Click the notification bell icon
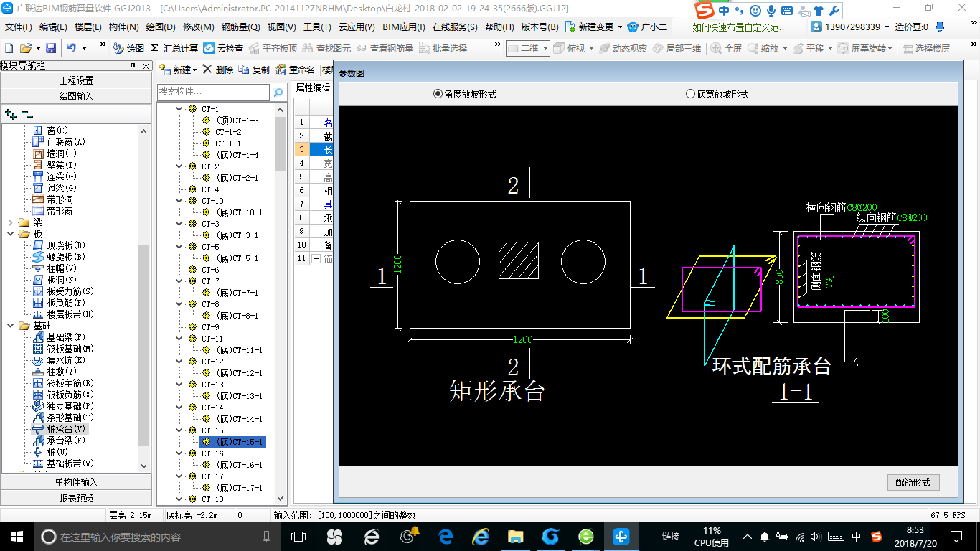This screenshot has height=551, width=980. coord(941,27)
